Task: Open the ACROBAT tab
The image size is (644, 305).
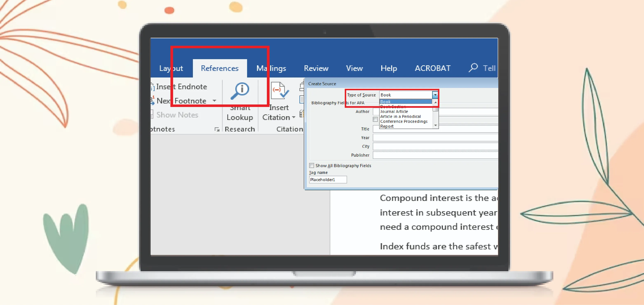Action: 433,68
